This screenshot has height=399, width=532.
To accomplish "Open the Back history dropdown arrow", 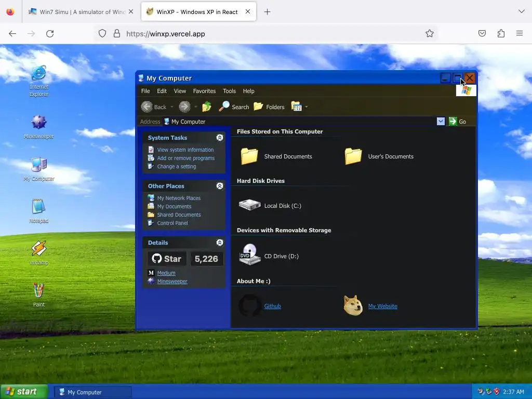I will 171,107.
